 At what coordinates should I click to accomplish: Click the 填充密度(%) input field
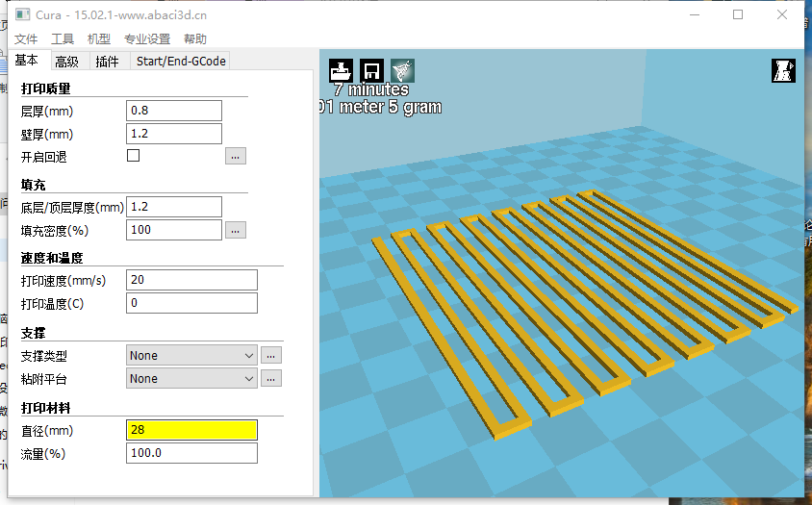(174, 230)
